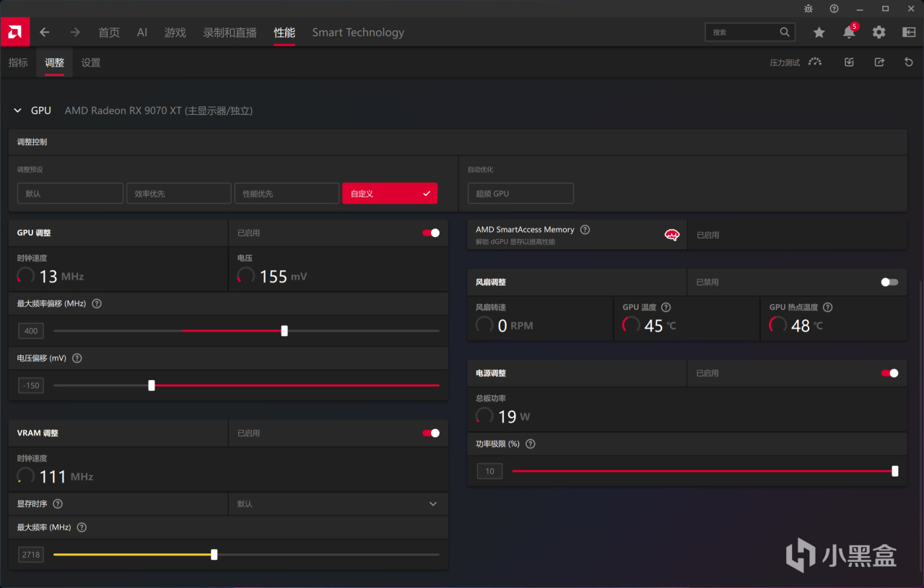
Task: Click the -150 voltage offset field
Action: (x=31, y=386)
